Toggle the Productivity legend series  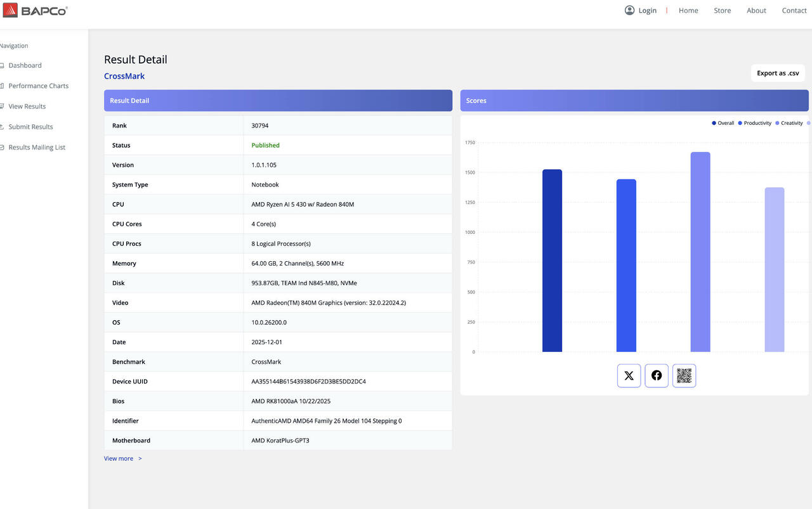(754, 123)
